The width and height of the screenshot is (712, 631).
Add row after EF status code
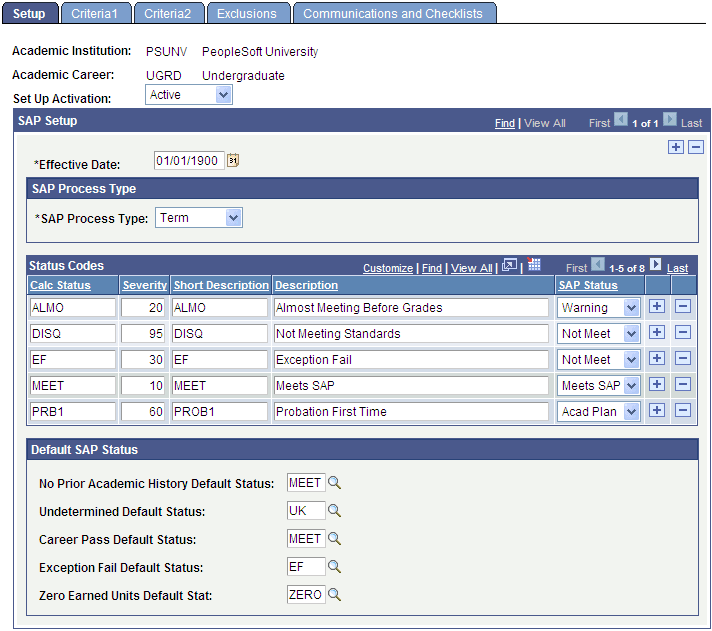[657, 358]
